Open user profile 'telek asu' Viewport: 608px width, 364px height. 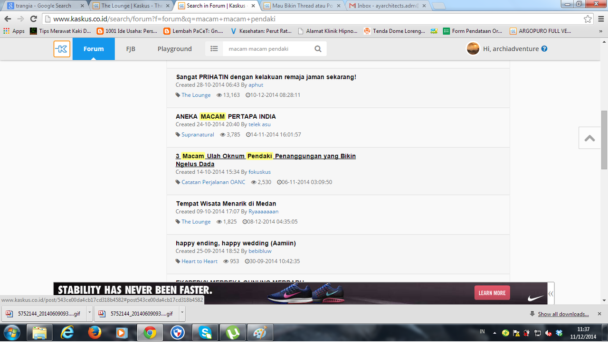pyautogui.click(x=259, y=124)
